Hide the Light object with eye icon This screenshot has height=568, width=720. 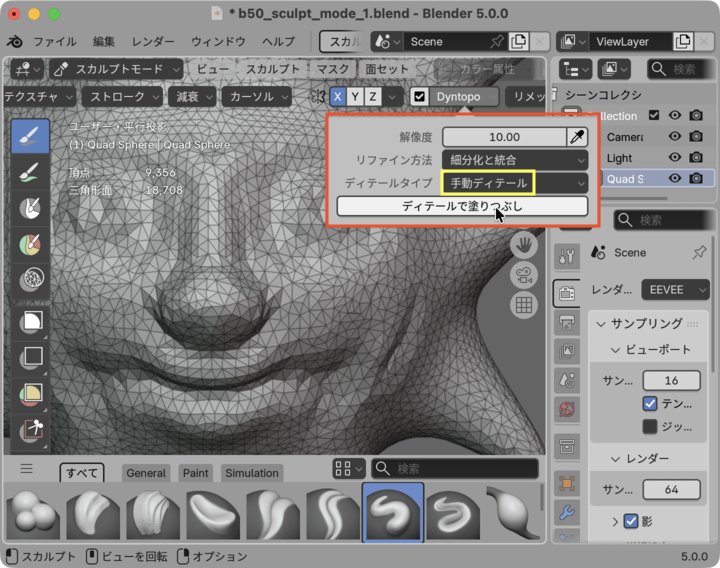pos(675,158)
